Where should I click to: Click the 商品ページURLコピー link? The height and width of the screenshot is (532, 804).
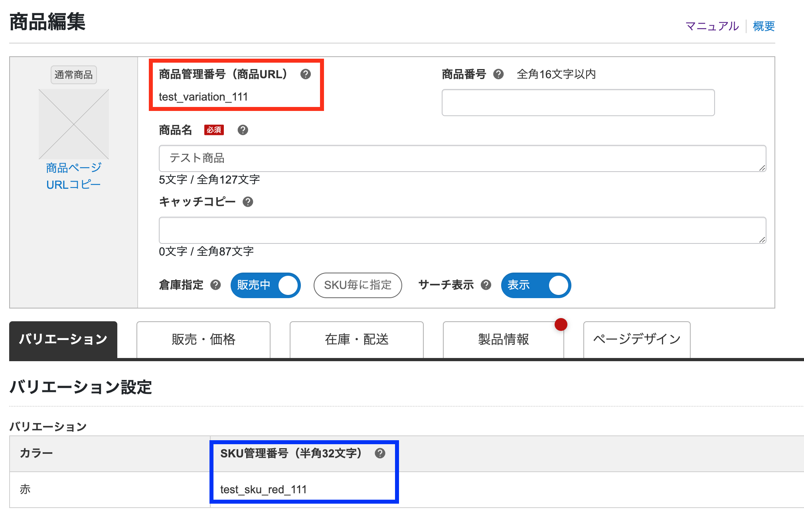point(73,176)
